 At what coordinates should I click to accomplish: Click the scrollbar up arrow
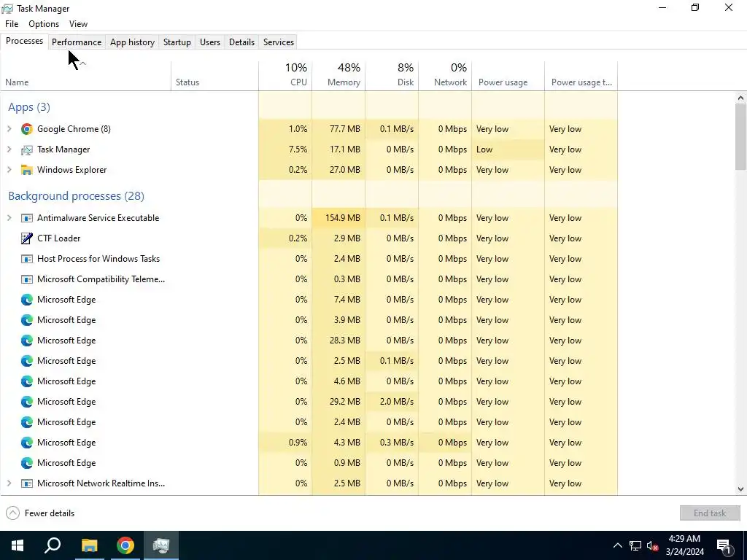point(740,98)
